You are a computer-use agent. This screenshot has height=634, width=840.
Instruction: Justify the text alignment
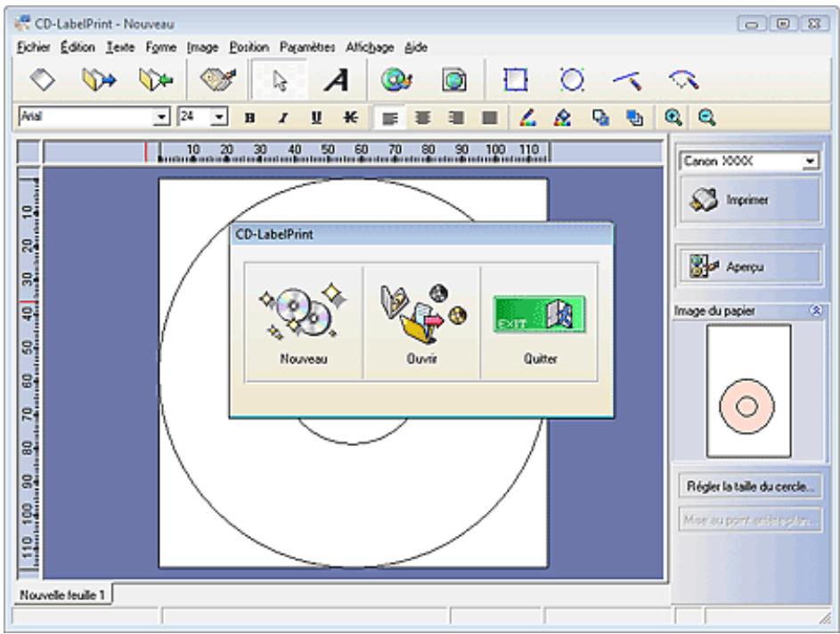coord(490,118)
